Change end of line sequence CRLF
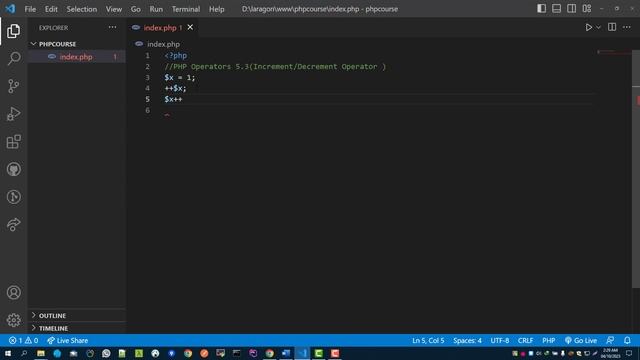640x360 pixels. pyautogui.click(x=525, y=340)
